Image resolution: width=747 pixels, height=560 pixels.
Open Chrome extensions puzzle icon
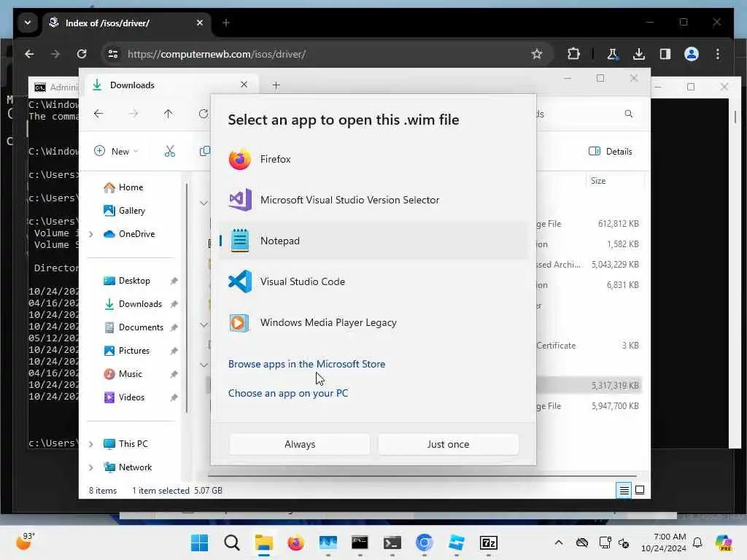tap(573, 54)
